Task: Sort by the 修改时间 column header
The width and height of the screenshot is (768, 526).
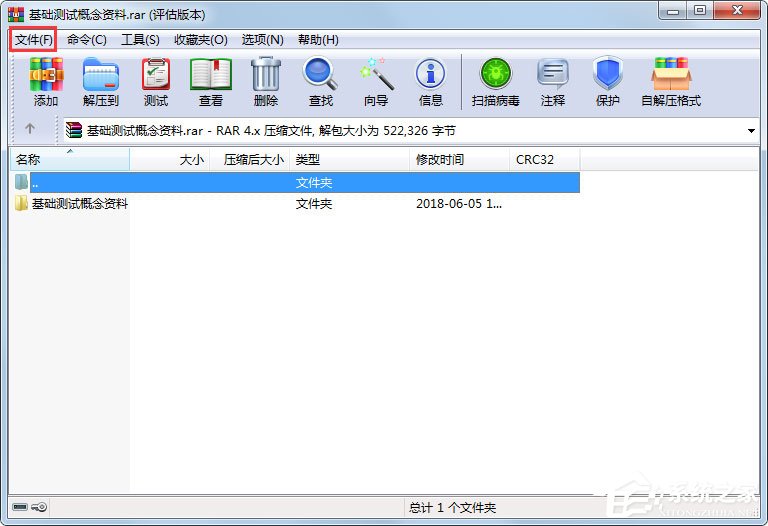Action: point(459,159)
